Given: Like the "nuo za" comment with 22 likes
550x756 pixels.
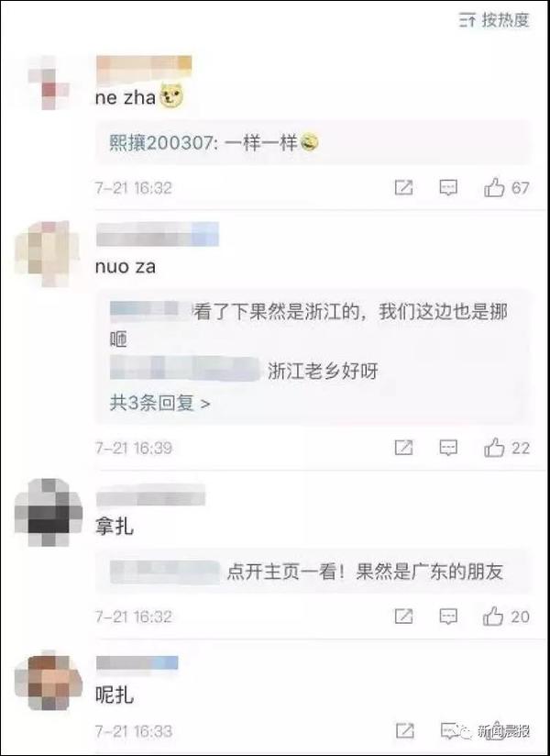Looking at the screenshot, I should pyautogui.click(x=506, y=448).
